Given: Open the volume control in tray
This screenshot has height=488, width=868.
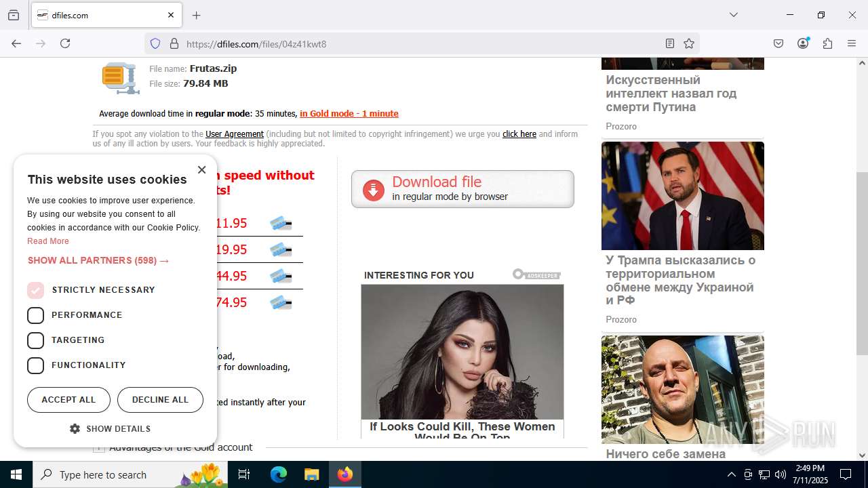Looking at the screenshot, I should (x=781, y=474).
